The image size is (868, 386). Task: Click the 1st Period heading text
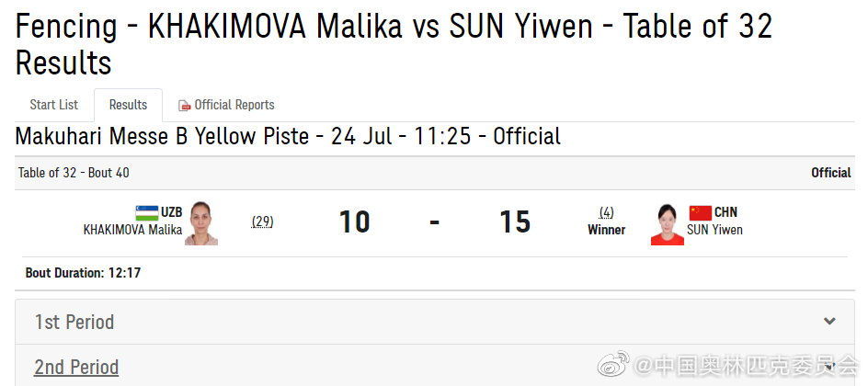(x=74, y=322)
